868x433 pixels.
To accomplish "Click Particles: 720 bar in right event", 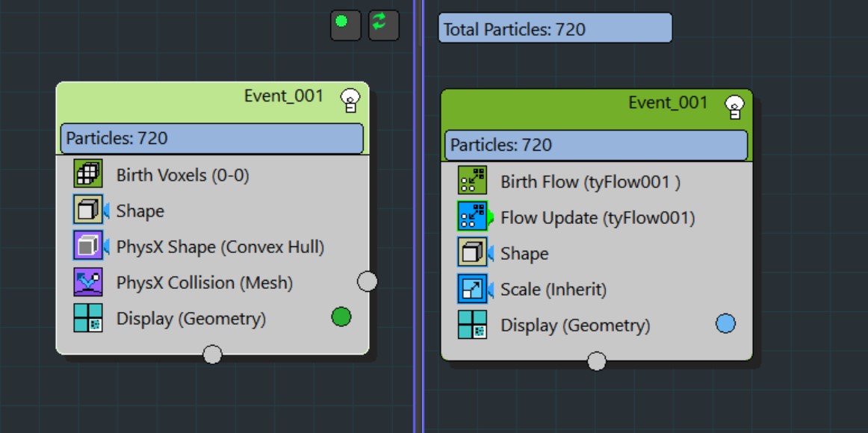I will [596, 145].
